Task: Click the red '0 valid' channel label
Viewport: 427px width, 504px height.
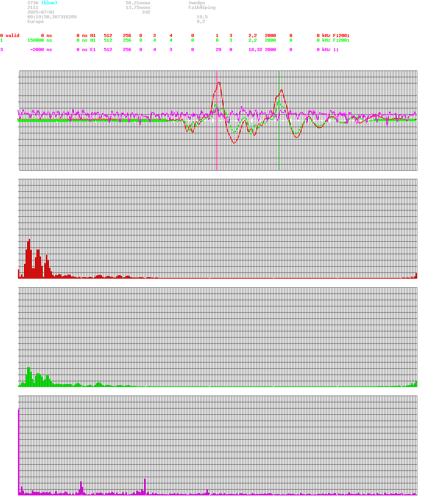Action: click(10, 35)
